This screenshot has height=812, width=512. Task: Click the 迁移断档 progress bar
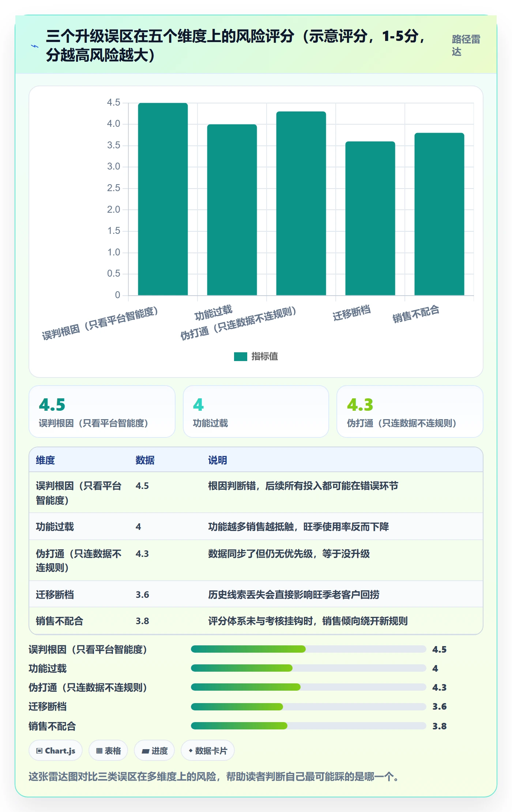tap(308, 707)
